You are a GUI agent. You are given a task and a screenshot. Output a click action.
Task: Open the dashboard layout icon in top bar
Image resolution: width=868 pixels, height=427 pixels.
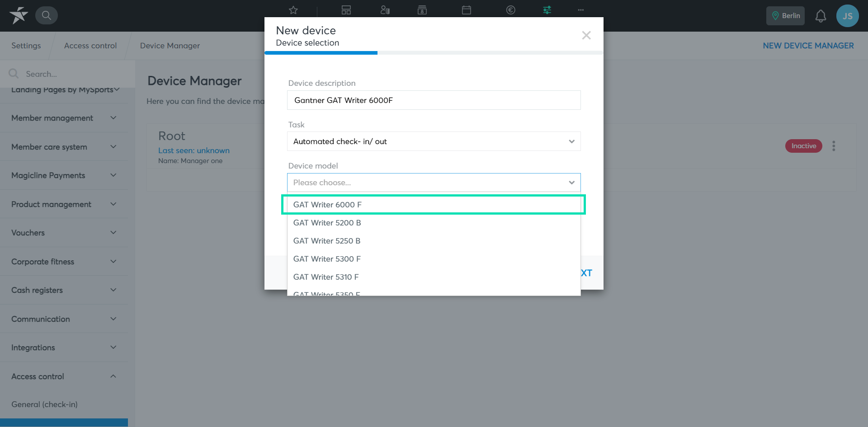pyautogui.click(x=346, y=10)
